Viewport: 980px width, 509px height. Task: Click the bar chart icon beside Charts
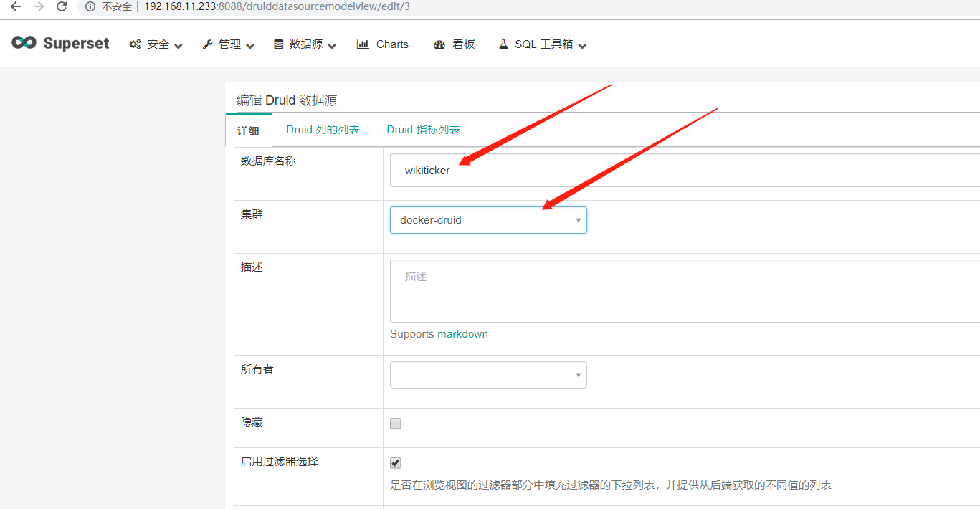click(x=363, y=44)
